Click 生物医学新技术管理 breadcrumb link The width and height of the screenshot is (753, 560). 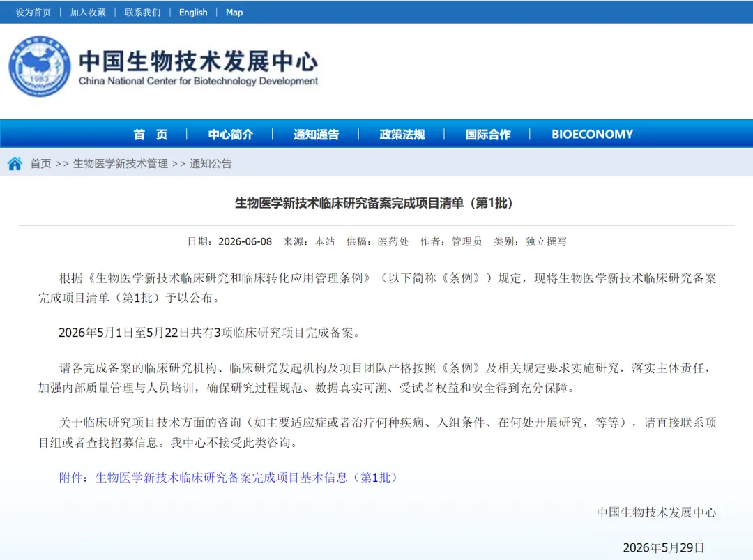121,164
